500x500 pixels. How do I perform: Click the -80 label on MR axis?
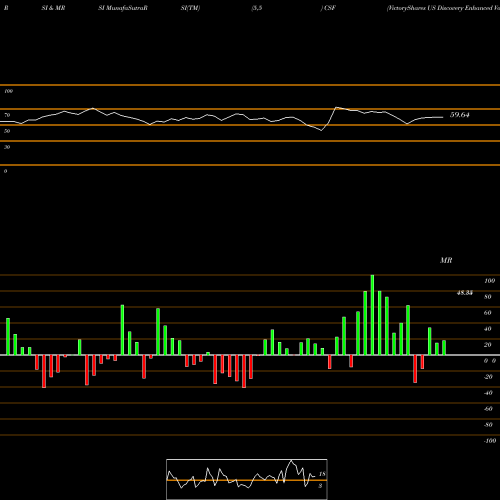[488, 425]
